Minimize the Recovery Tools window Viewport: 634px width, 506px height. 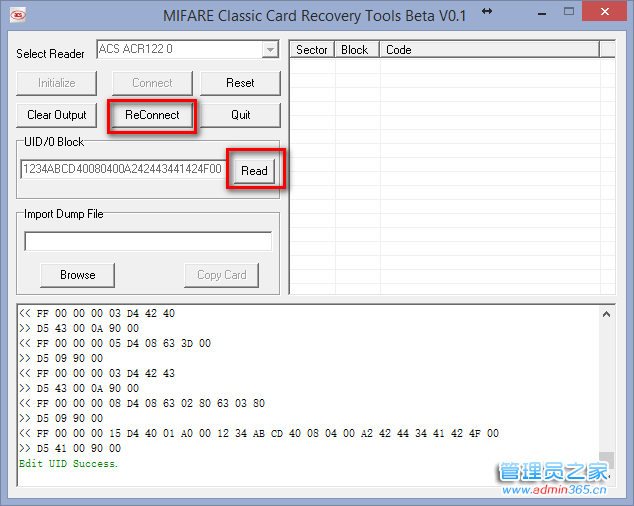tap(542, 13)
